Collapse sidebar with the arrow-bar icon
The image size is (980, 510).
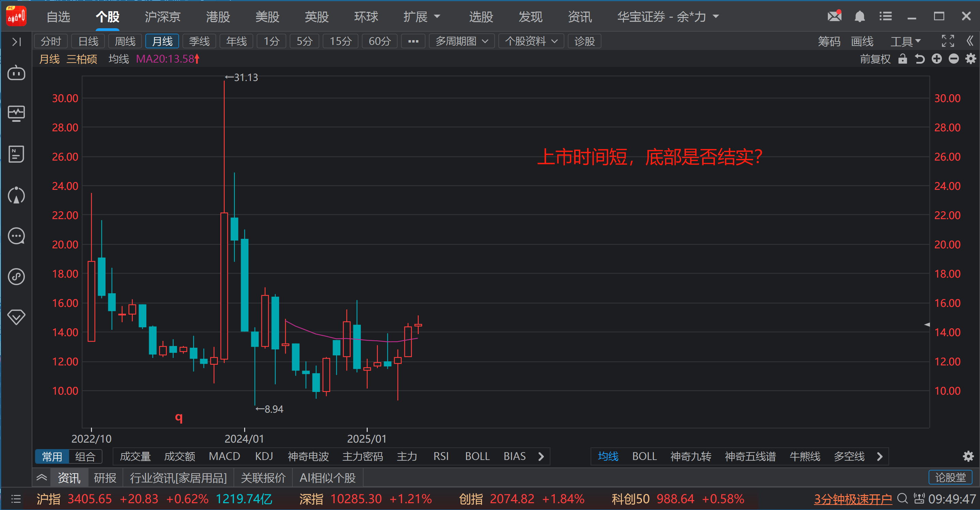pyautogui.click(x=16, y=42)
